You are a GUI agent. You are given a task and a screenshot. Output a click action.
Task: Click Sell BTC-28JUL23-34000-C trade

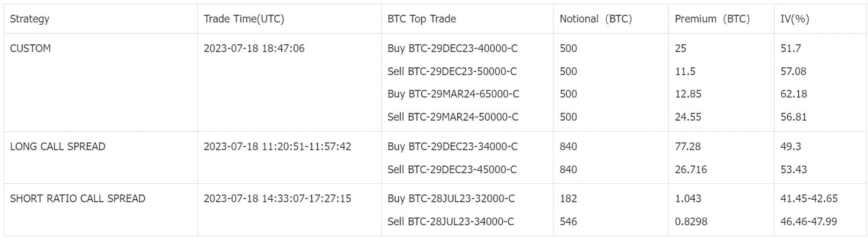pyautogui.click(x=451, y=222)
